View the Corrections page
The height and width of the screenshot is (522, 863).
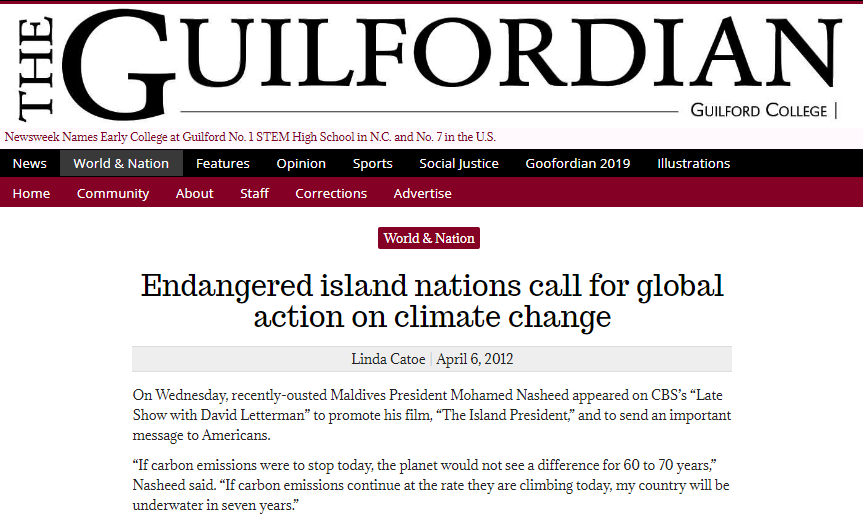pyautogui.click(x=331, y=193)
